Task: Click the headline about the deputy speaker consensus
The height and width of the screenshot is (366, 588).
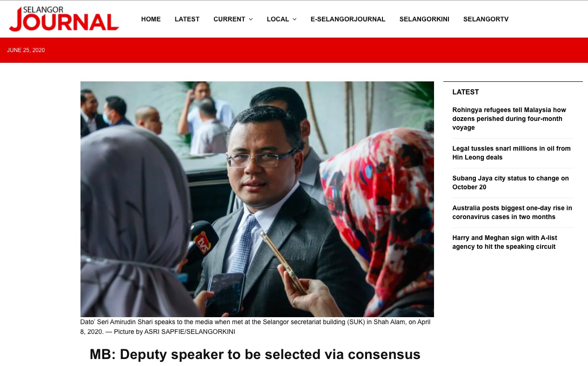Action: click(x=255, y=354)
